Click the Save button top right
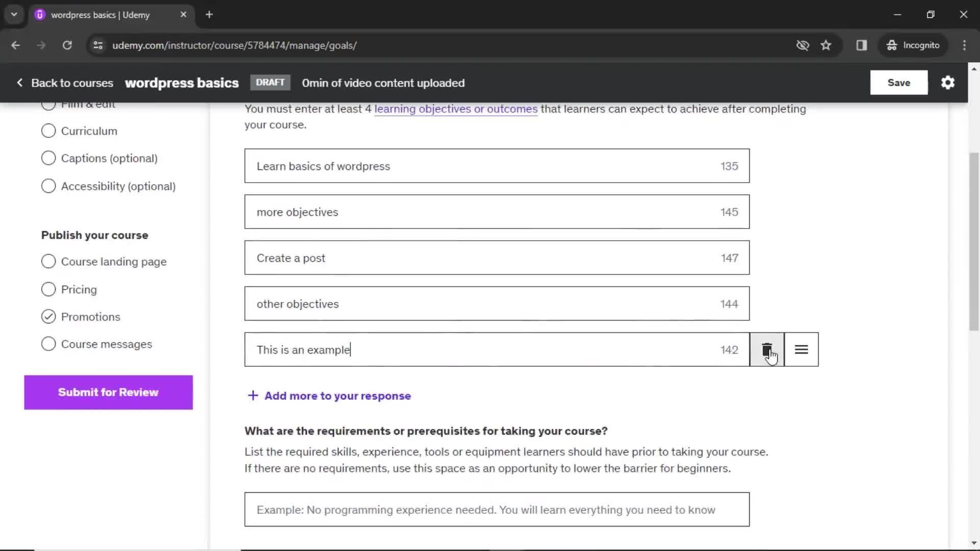Image resolution: width=980 pixels, height=551 pixels. (899, 83)
